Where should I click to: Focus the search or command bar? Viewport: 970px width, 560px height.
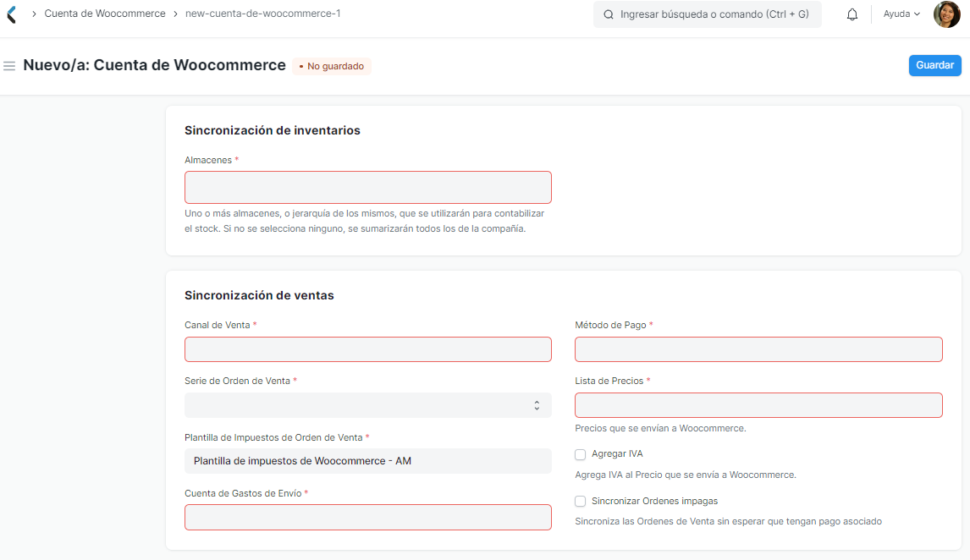click(x=707, y=14)
